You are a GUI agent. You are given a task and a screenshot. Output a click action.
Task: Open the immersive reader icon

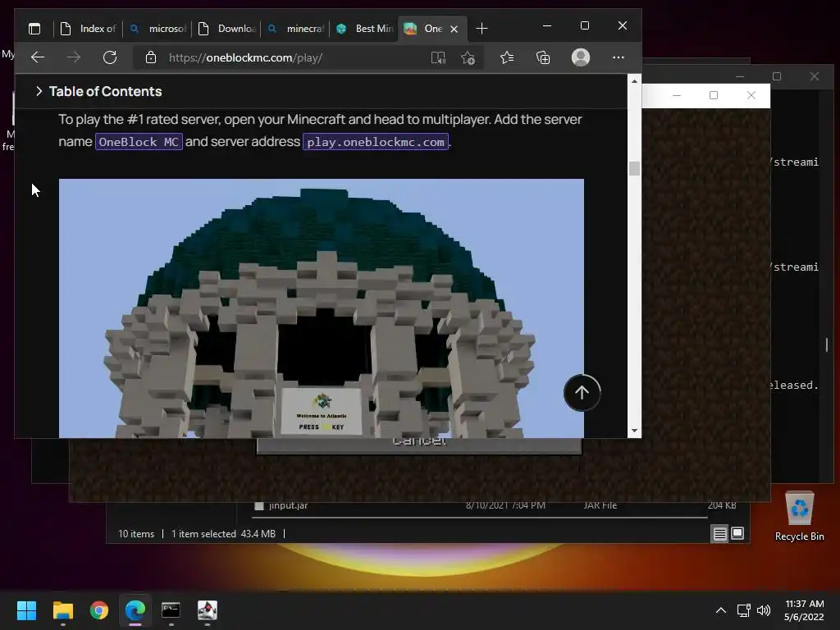[438, 58]
